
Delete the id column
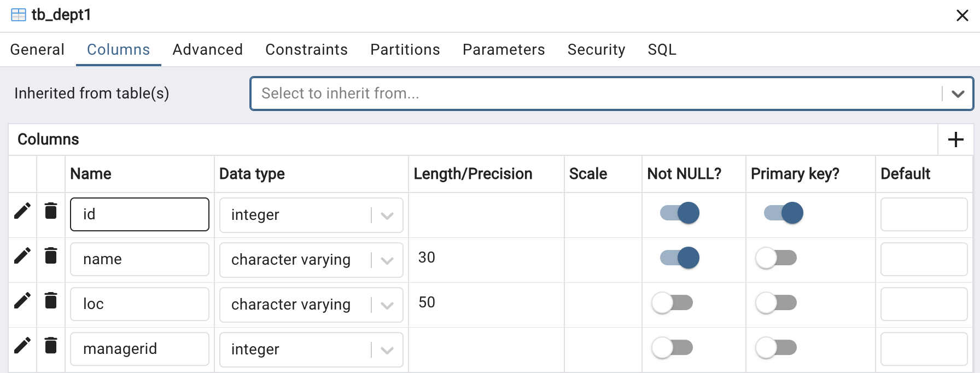(x=51, y=211)
